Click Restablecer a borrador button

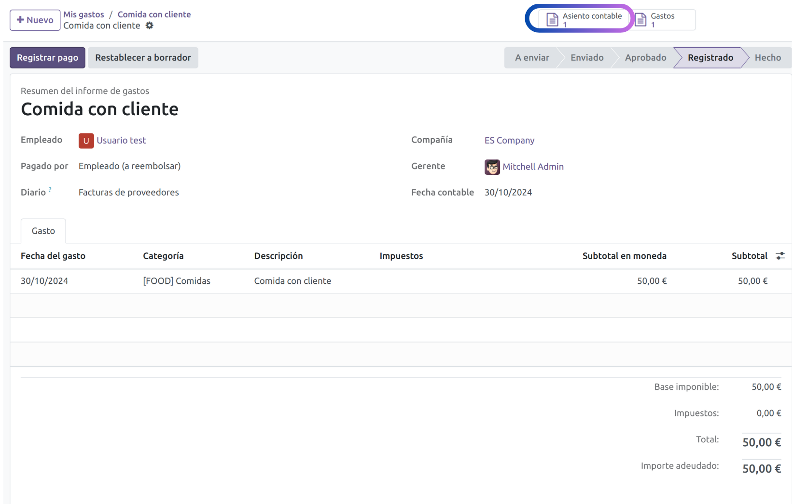[143, 58]
